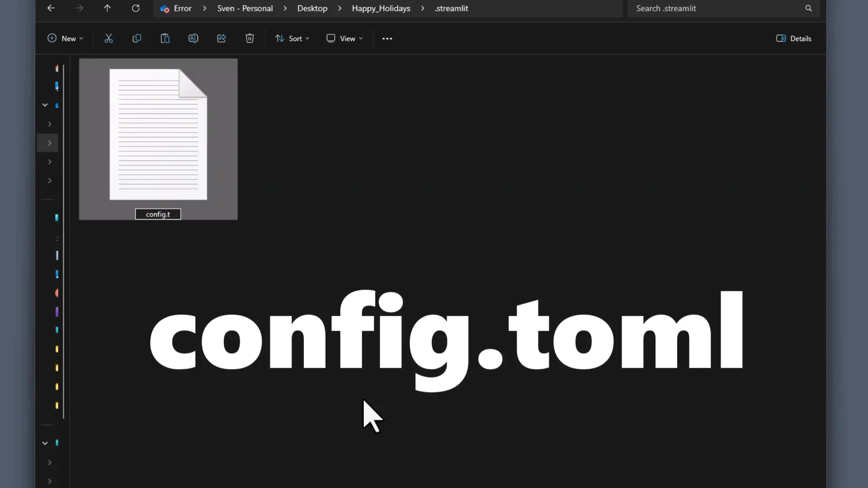Click the Share icon
The image size is (868, 488).
pos(221,38)
